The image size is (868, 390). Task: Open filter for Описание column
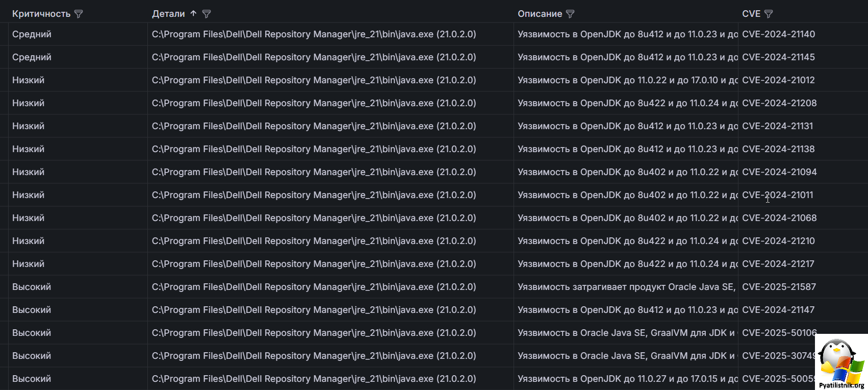(570, 14)
